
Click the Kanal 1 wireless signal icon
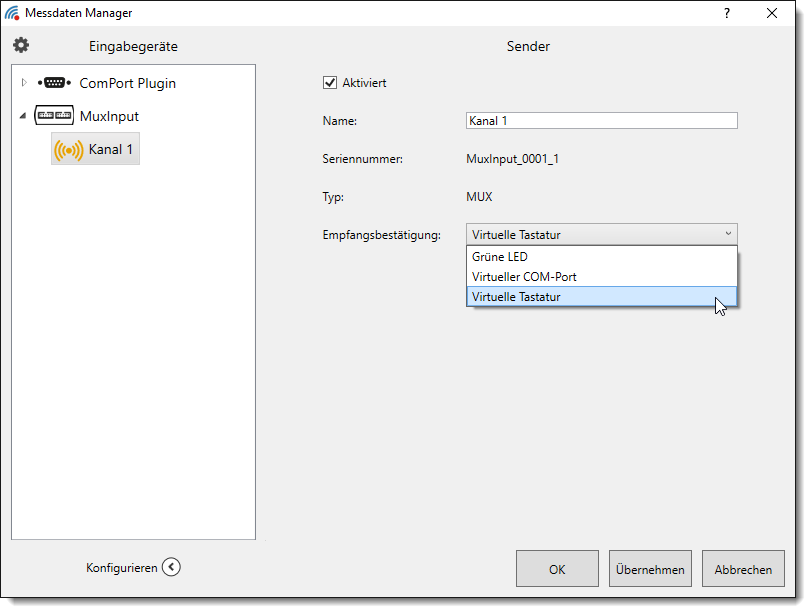[x=68, y=150]
